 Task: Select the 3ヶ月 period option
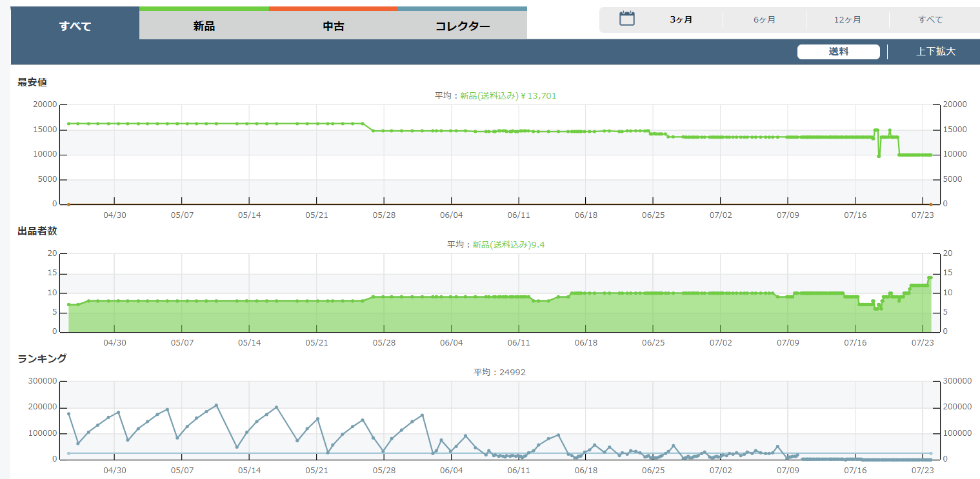click(681, 20)
